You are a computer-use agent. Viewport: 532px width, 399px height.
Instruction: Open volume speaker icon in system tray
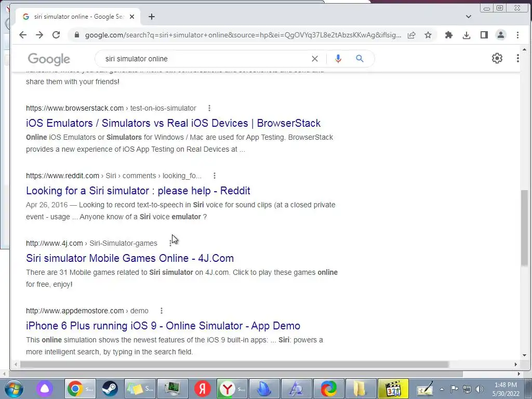click(x=480, y=389)
